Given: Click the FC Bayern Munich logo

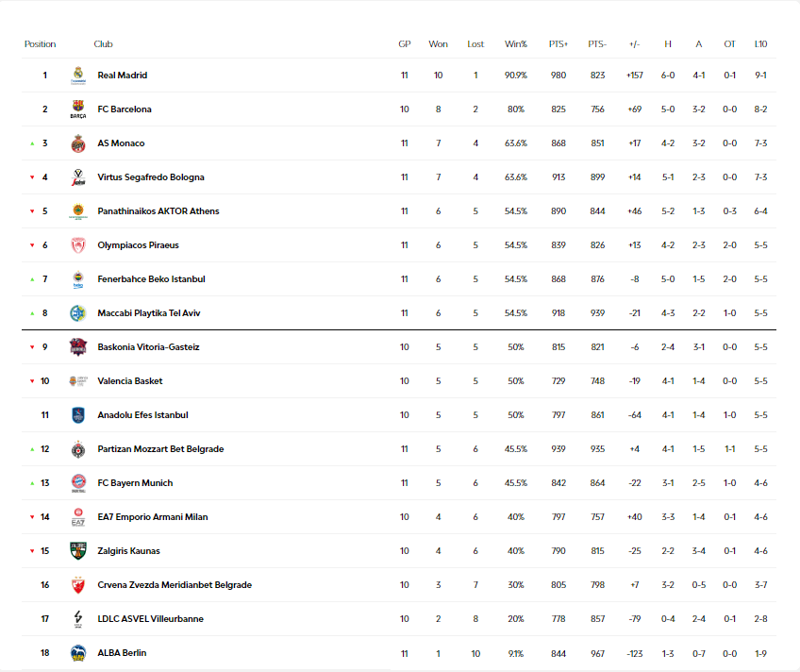Looking at the screenshot, I should click(78, 483).
